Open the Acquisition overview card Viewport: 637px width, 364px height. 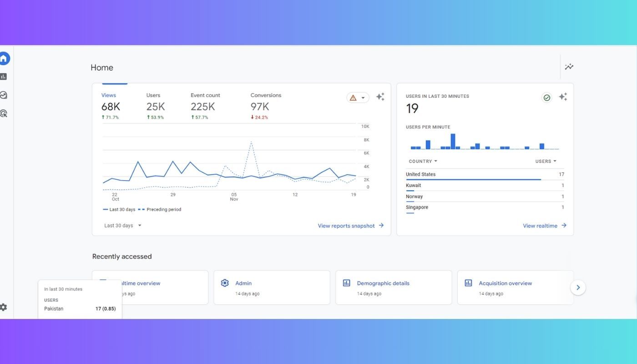[x=516, y=288]
